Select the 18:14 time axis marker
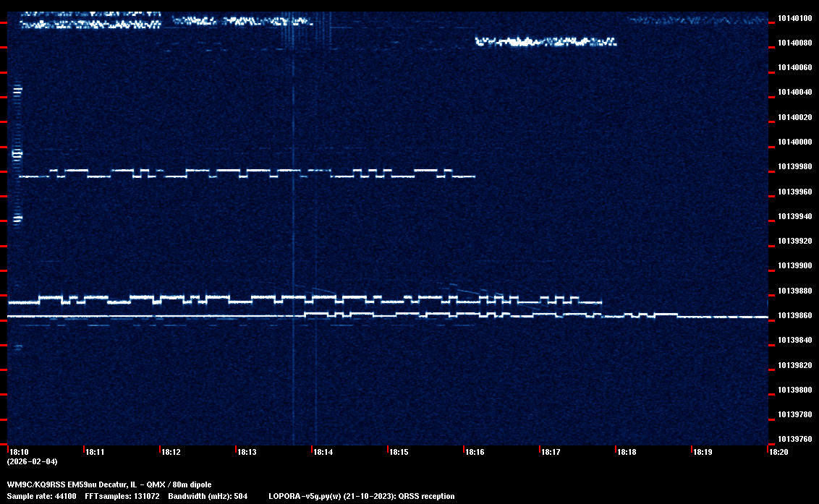Screen dimensions: 819x504 323,452
